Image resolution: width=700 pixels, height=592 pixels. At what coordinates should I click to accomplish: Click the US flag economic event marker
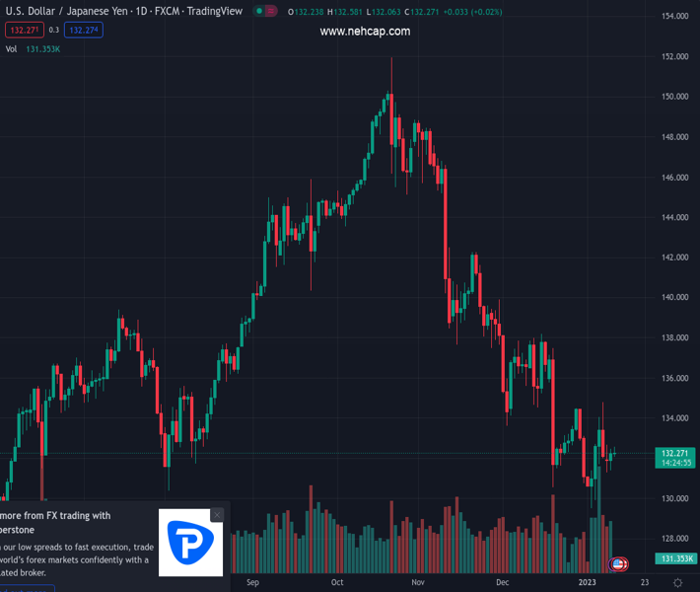pyautogui.click(x=619, y=564)
